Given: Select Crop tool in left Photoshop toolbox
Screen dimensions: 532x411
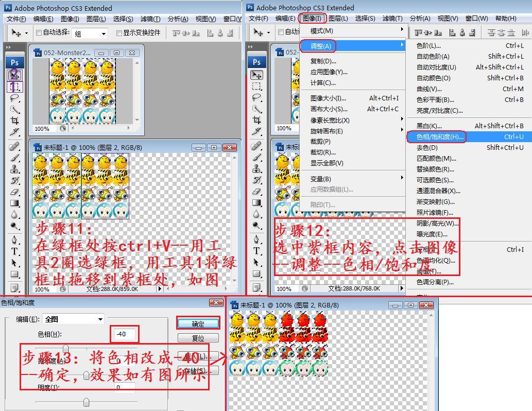Looking at the screenshot, I should click(x=14, y=121).
